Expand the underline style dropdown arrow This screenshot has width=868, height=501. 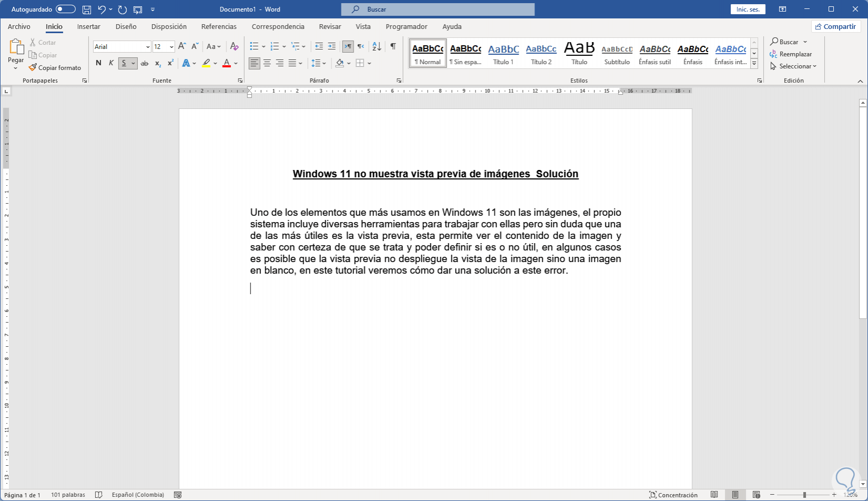133,63
